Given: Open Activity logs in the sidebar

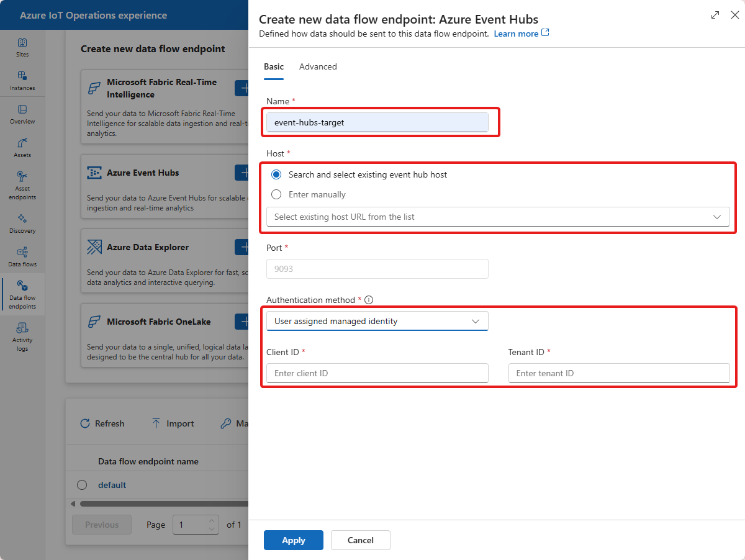Looking at the screenshot, I should click(x=22, y=337).
